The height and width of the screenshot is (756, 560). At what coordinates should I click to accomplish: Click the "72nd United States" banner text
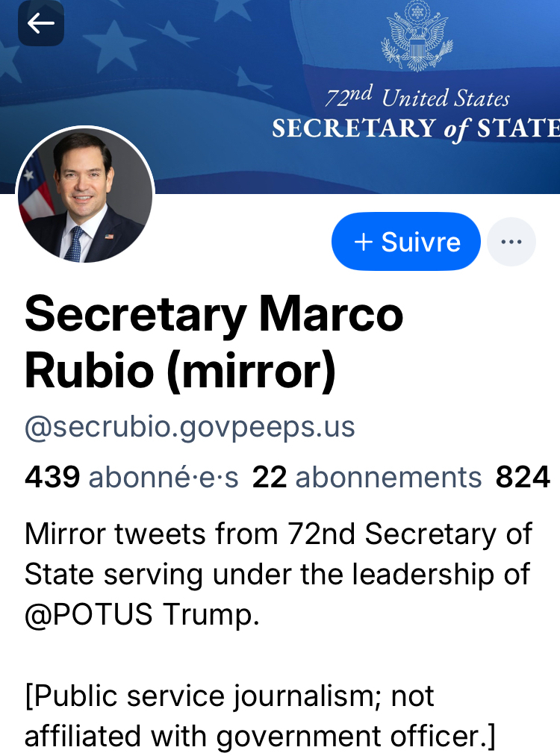tap(417, 98)
